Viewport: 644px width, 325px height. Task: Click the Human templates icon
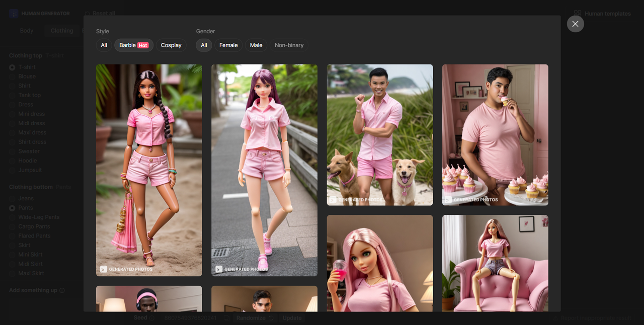pos(578,14)
